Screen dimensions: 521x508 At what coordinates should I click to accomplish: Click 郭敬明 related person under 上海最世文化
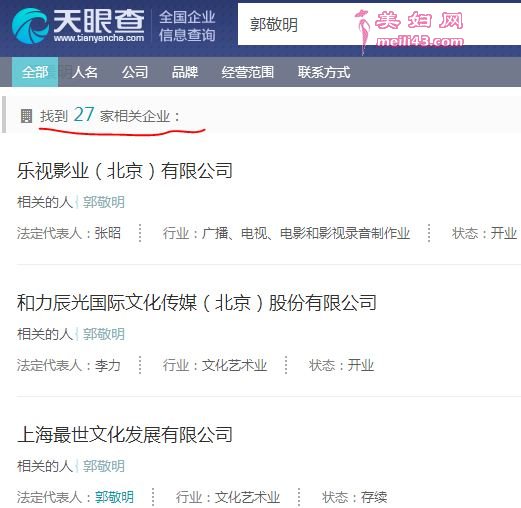[x=104, y=466]
